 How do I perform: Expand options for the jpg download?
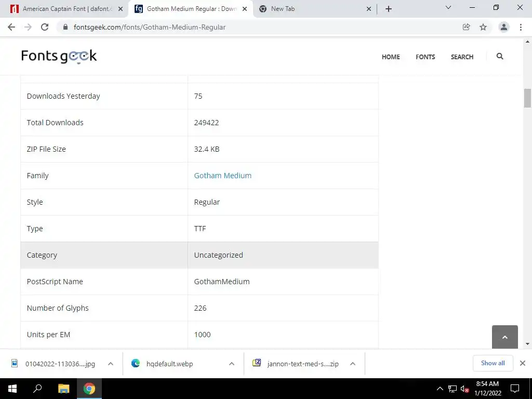pos(111,364)
